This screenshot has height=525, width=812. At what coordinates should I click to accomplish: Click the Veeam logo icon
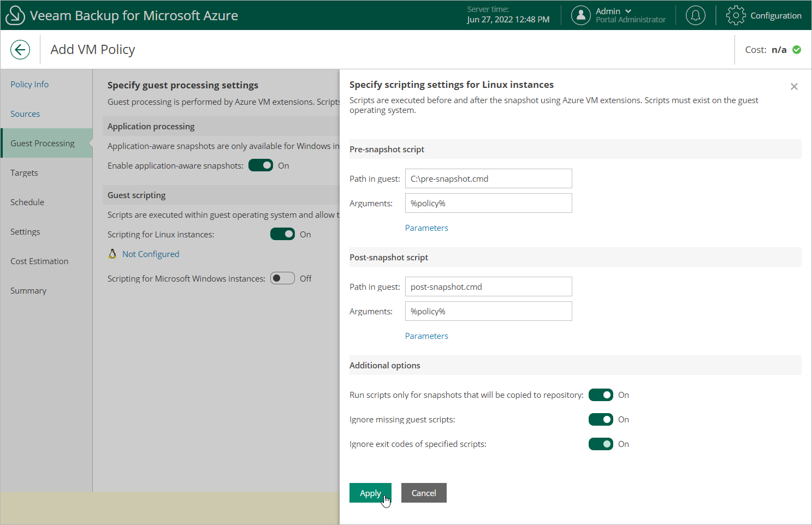[15, 15]
